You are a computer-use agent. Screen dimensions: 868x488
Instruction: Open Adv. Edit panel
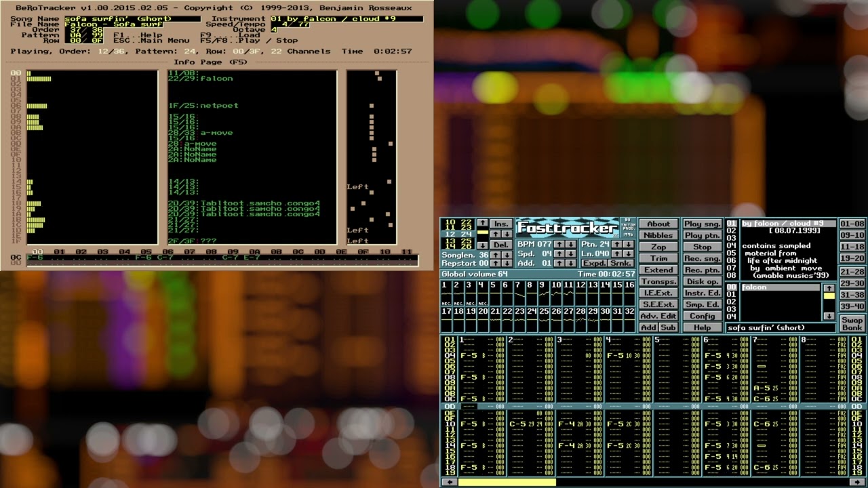click(x=658, y=316)
